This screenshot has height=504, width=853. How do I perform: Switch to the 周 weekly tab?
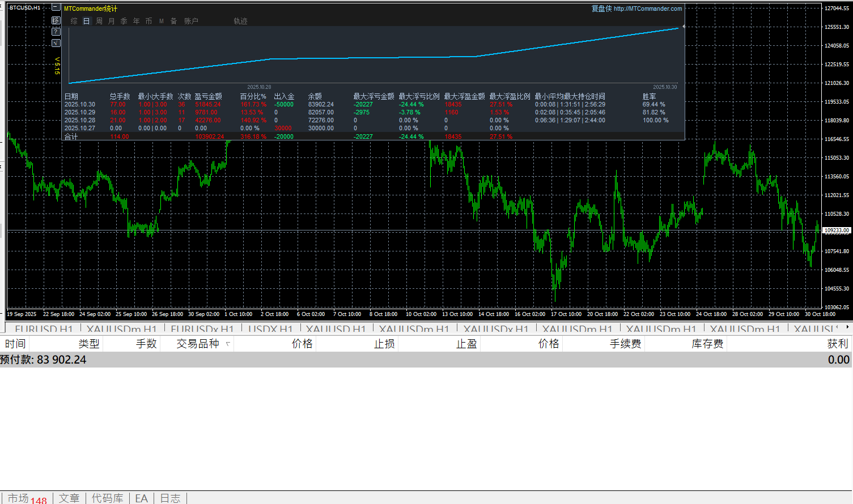(x=99, y=21)
